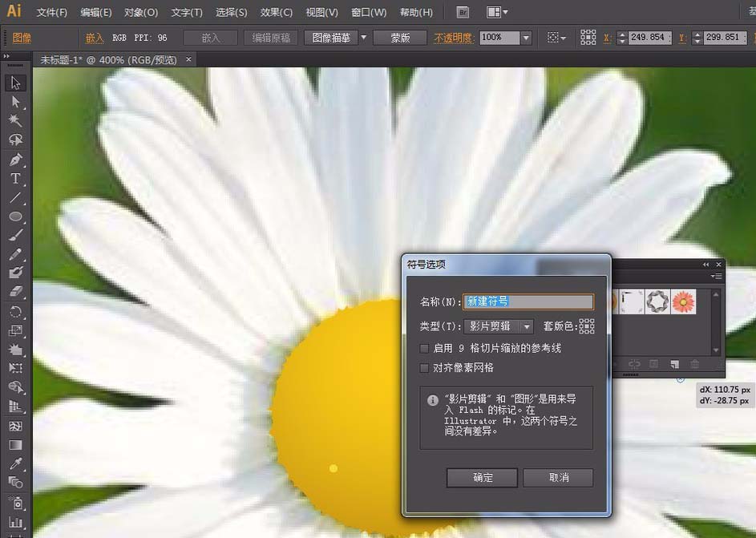756x538 pixels.
Task: Choose the Eraser tool
Action: 15,292
